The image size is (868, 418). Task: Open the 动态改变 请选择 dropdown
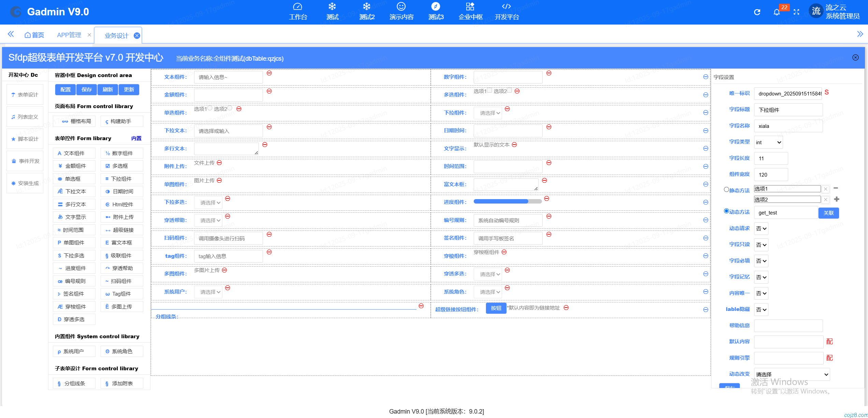(792, 374)
